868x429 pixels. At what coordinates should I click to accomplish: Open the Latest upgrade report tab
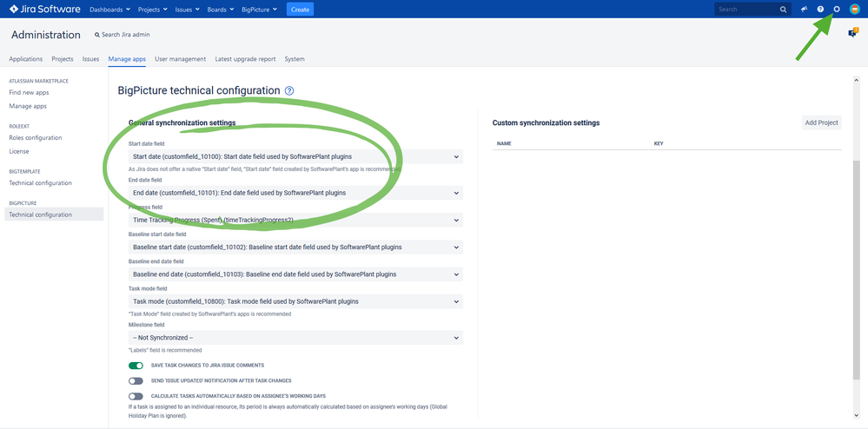click(245, 59)
